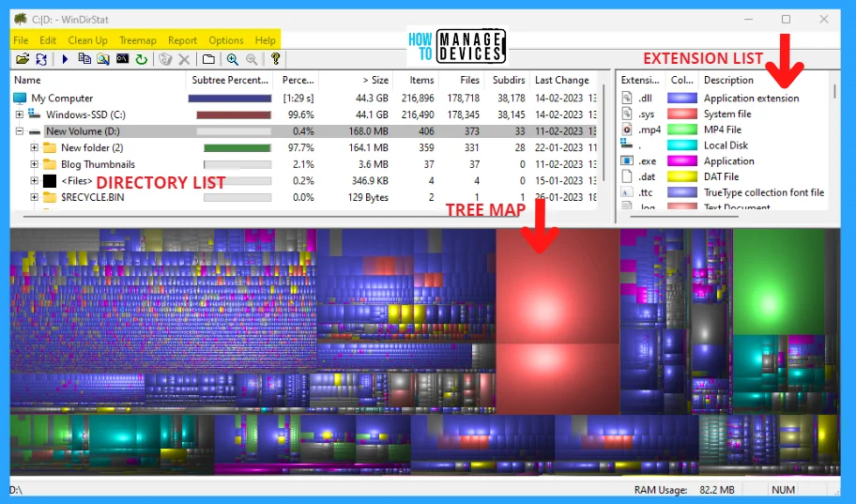Viewport: 856px width, 504px height.
Task: Click the blue color swatch for .dll
Action: [682, 99]
